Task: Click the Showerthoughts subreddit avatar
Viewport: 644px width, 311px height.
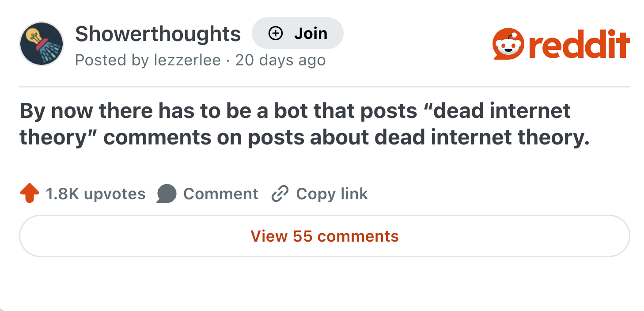Action: (x=42, y=44)
